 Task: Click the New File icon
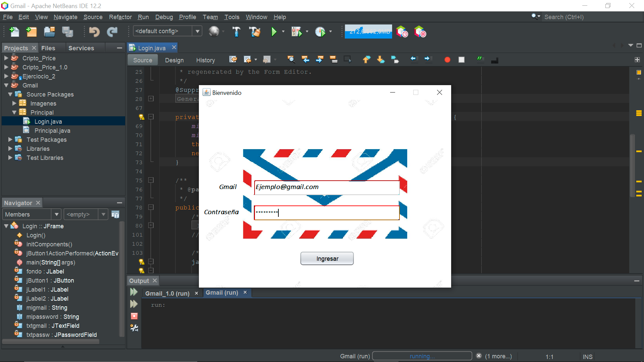14,32
